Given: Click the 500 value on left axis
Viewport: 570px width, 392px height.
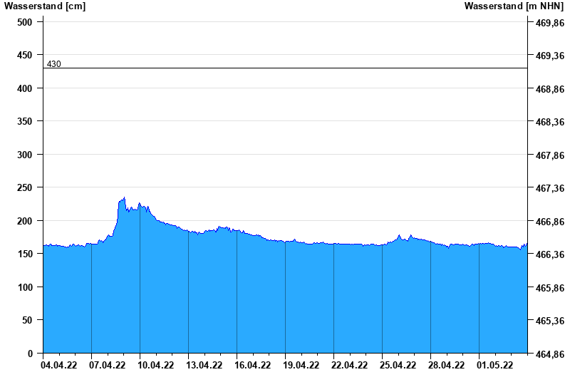Looking at the screenshot, I should pyautogui.click(x=25, y=22).
